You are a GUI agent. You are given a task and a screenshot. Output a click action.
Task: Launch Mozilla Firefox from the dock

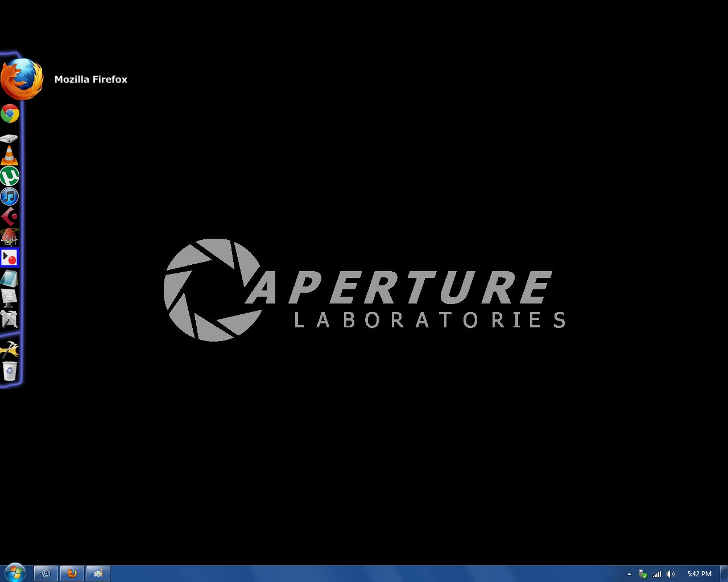tap(22, 79)
